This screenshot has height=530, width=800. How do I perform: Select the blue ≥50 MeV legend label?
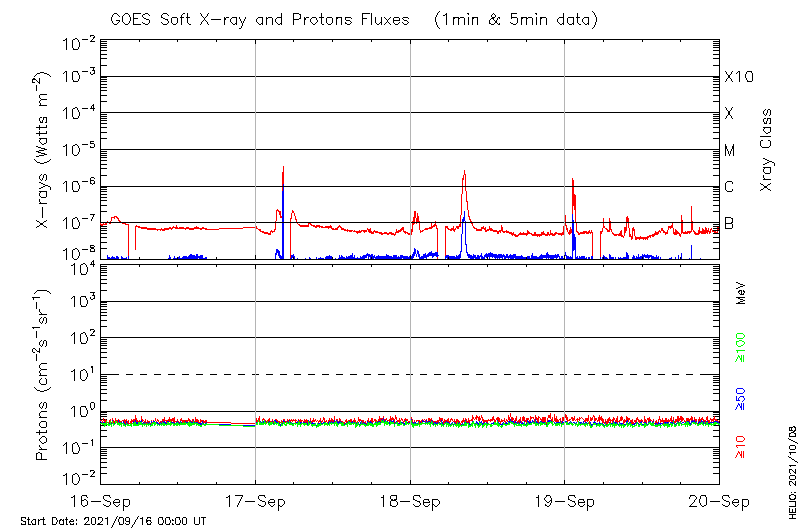(741, 398)
